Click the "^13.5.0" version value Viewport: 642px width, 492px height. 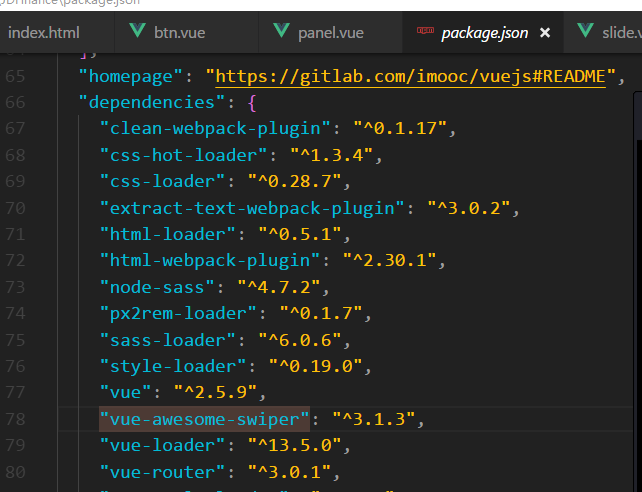click(294, 445)
